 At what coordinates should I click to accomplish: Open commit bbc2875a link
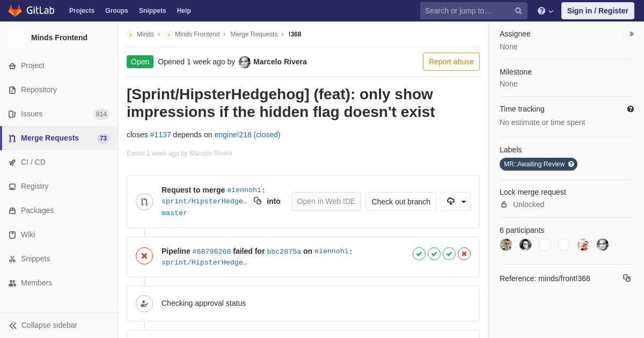284,251
